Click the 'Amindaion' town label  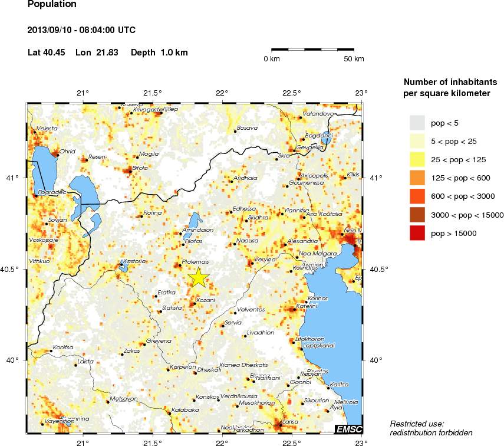(197, 229)
